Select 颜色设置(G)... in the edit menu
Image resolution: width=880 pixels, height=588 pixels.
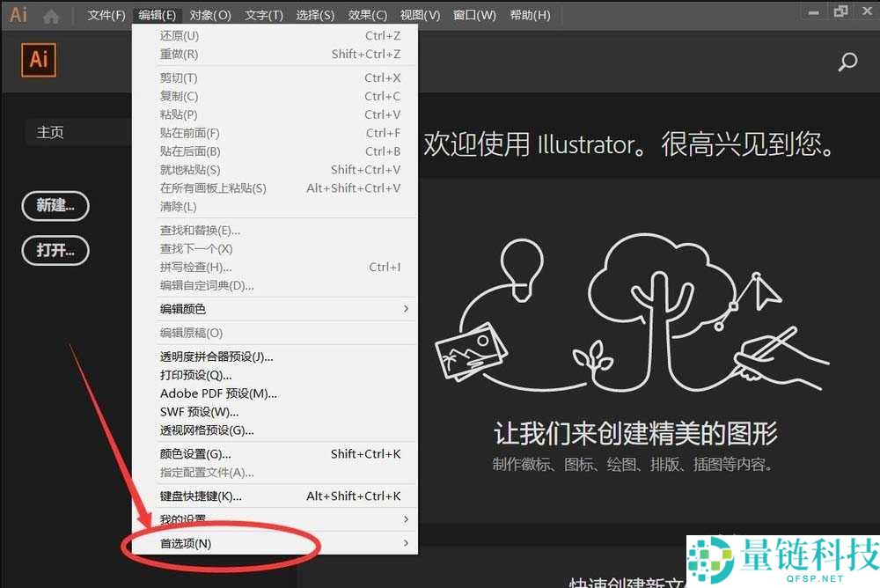[x=195, y=453]
